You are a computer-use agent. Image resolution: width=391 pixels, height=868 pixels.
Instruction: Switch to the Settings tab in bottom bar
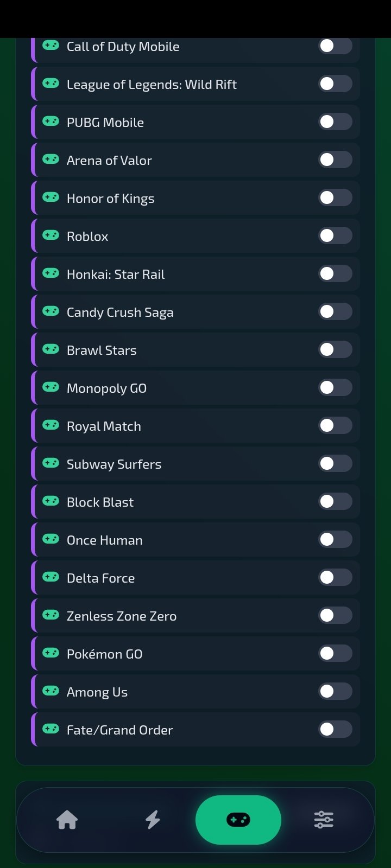click(x=324, y=820)
